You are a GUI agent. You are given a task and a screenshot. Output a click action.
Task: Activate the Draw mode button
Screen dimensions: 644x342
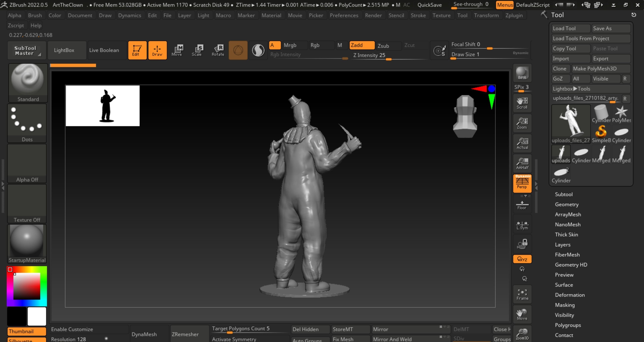point(157,50)
